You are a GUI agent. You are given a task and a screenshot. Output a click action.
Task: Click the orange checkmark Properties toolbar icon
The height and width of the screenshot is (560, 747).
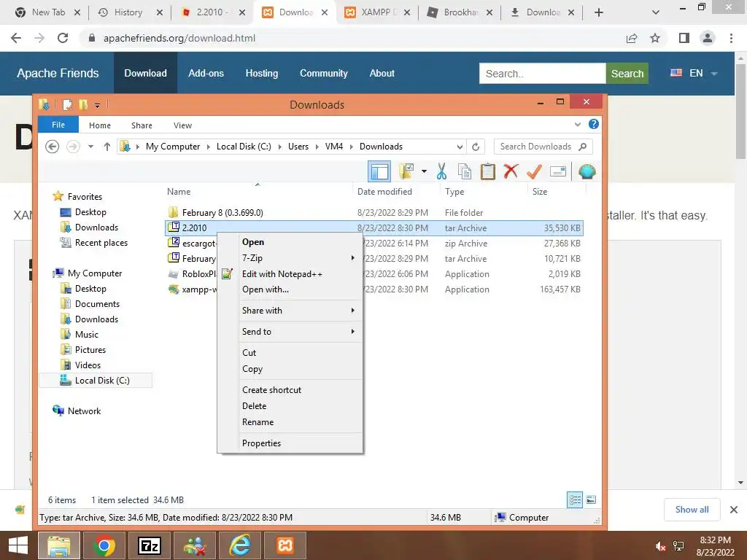click(x=534, y=171)
